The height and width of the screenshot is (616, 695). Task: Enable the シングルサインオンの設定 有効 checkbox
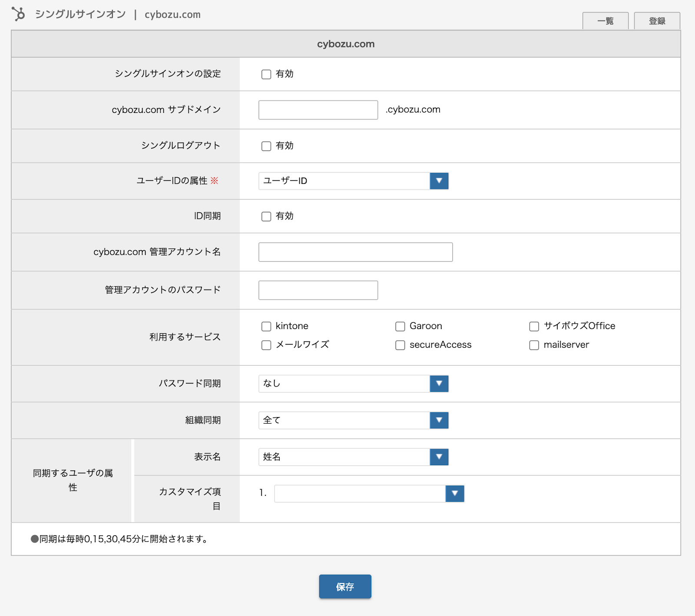pos(266,74)
